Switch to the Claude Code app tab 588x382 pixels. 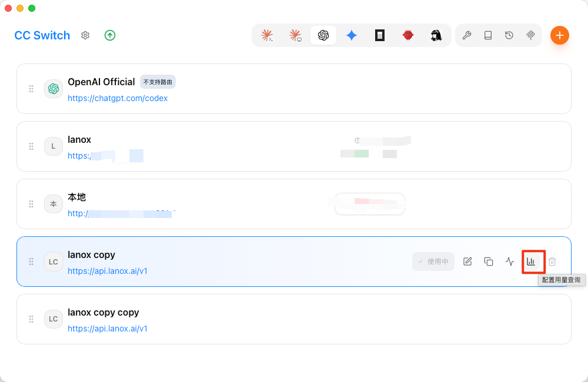(267, 35)
